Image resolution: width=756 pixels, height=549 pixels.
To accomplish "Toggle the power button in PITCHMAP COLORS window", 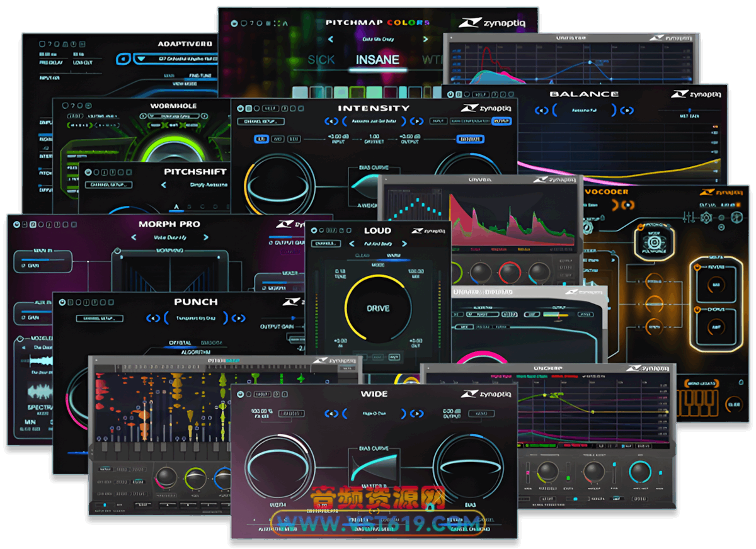I will (234, 23).
